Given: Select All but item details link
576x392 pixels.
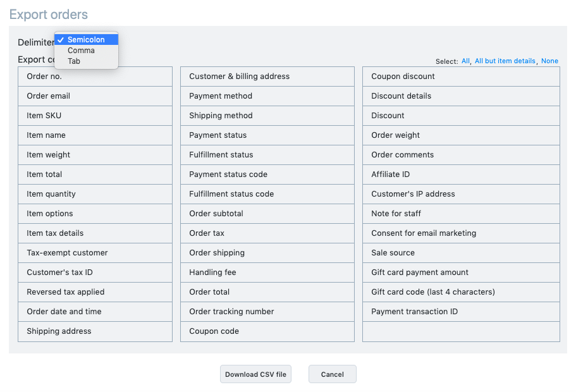Looking at the screenshot, I should click(x=505, y=61).
